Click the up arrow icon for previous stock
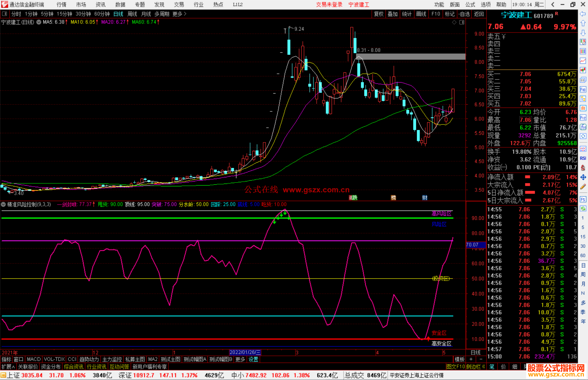 [583, 23]
